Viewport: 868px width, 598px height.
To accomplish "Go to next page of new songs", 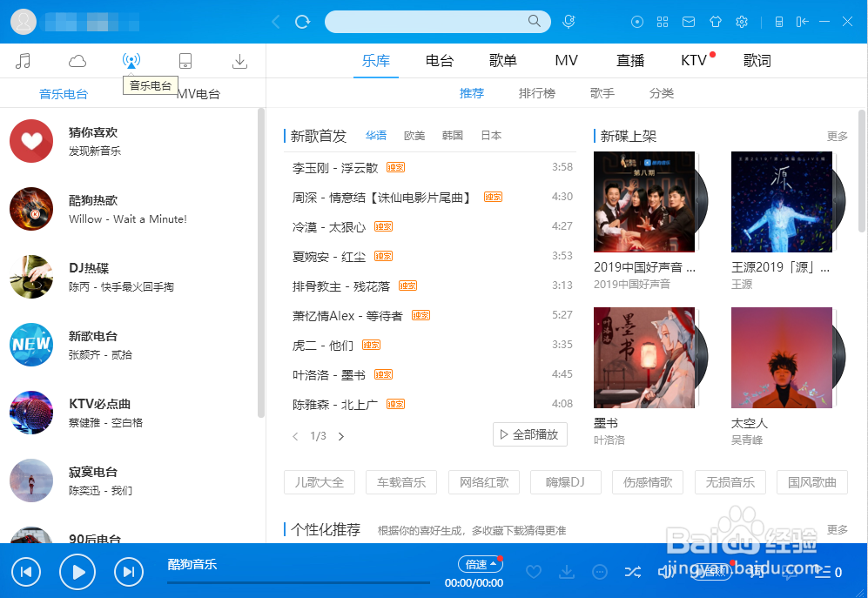I will (341, 436).
